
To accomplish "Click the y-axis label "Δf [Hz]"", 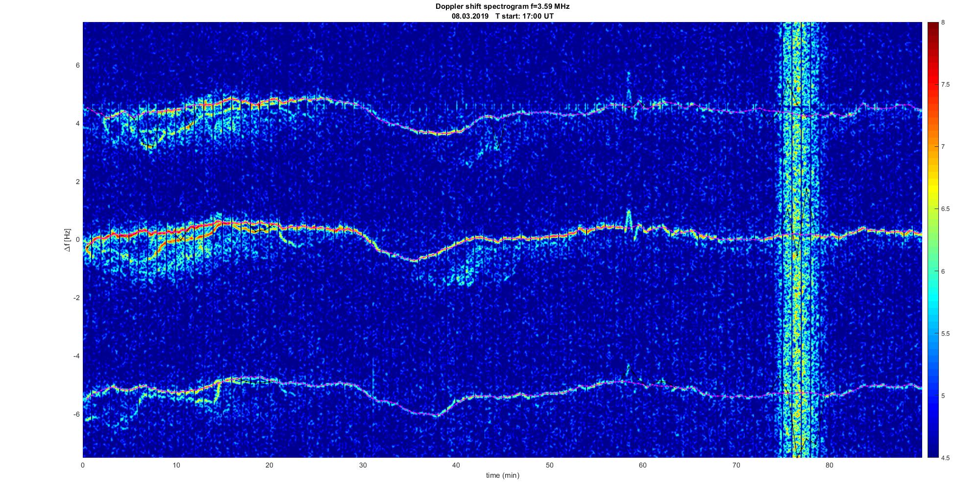I will (x=68, y=240).
